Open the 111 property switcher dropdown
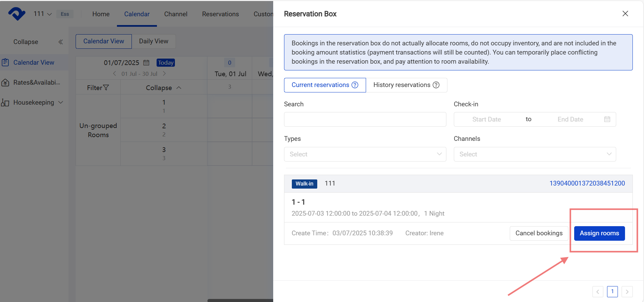The image size is (644, 302). [43, 14]
